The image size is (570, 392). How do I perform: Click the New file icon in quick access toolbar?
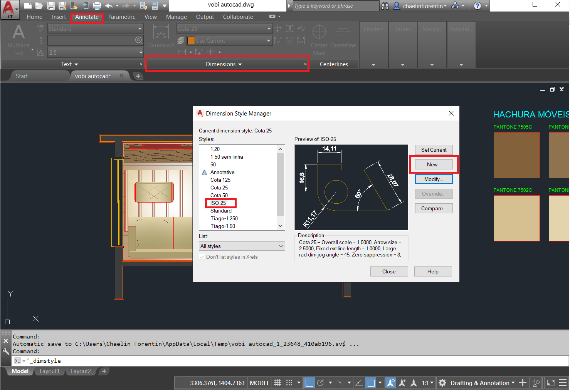(x=28, y=5)
